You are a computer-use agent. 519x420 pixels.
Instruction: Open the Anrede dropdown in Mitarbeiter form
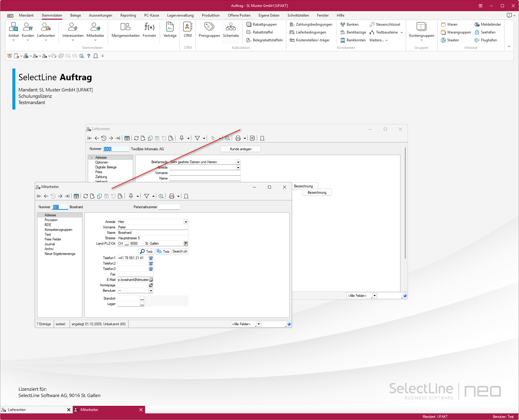click(186, 222)
